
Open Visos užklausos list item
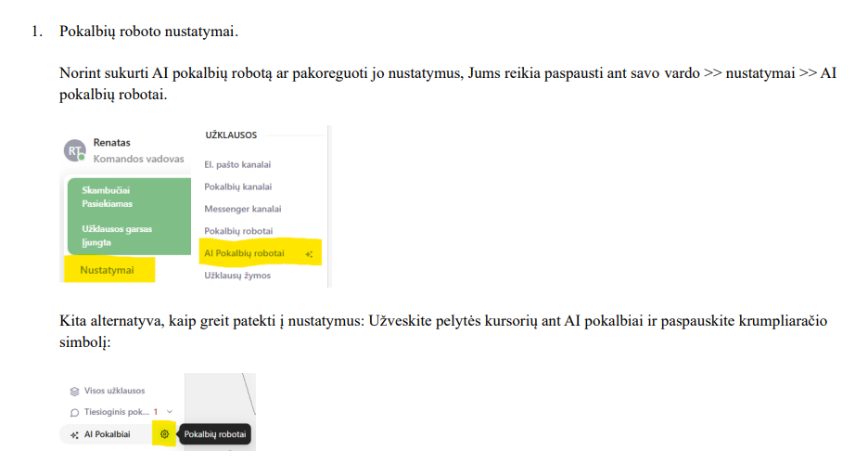115,391
